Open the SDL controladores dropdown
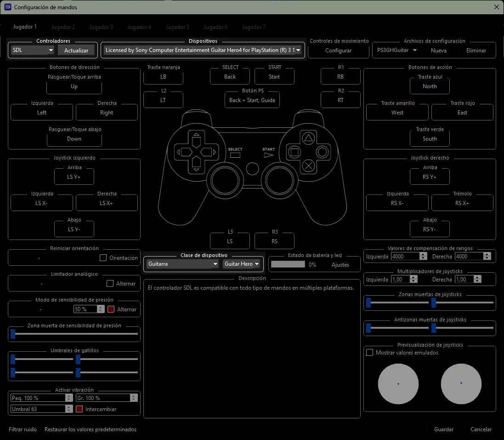 pos(32,50)
